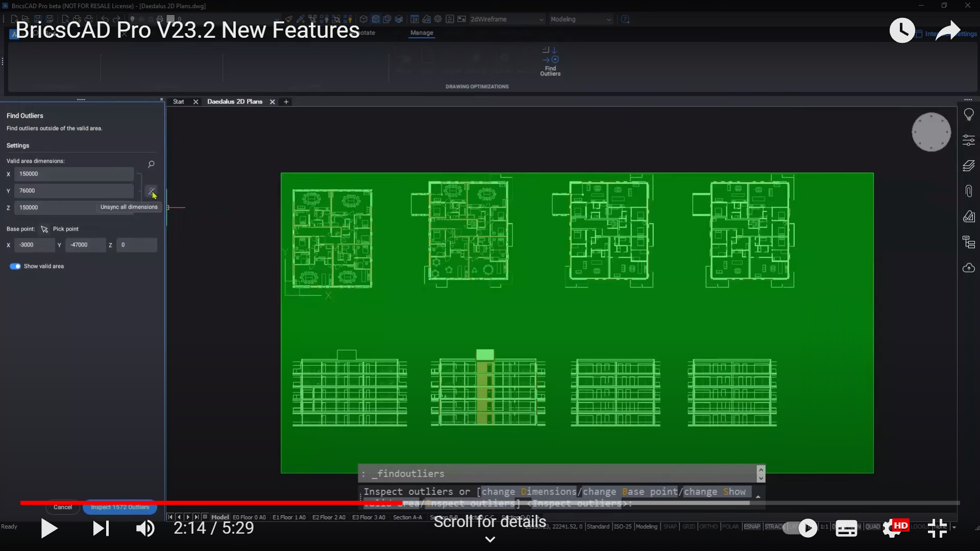Open the Tips lightbulb panel icon
Image resolution: width=980 pixels, height=551 pixels.
coord(968,115)
